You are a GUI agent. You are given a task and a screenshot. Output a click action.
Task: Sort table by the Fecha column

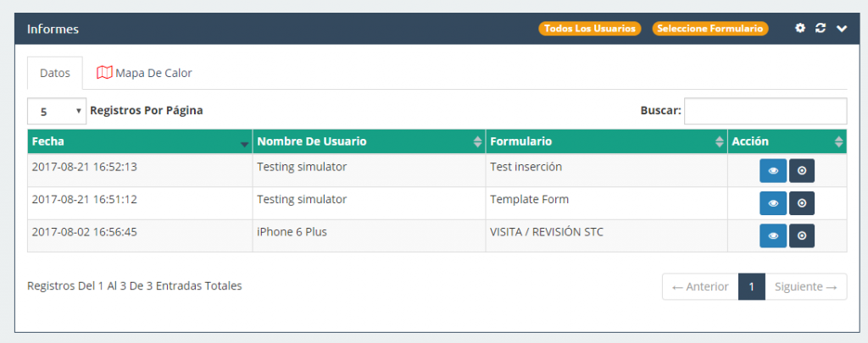[x=140, y=141]
